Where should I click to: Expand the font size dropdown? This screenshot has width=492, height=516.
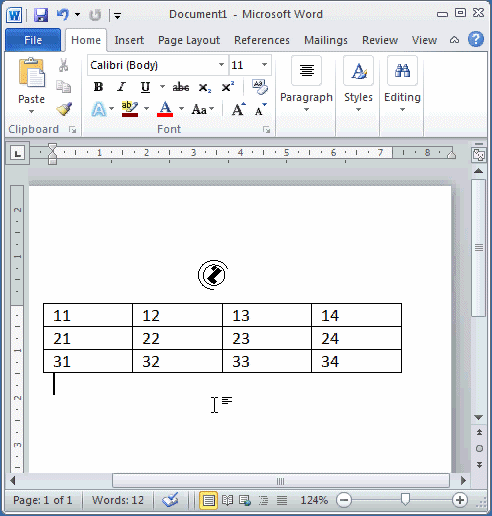pyautogui.click(x=264, y=65)
